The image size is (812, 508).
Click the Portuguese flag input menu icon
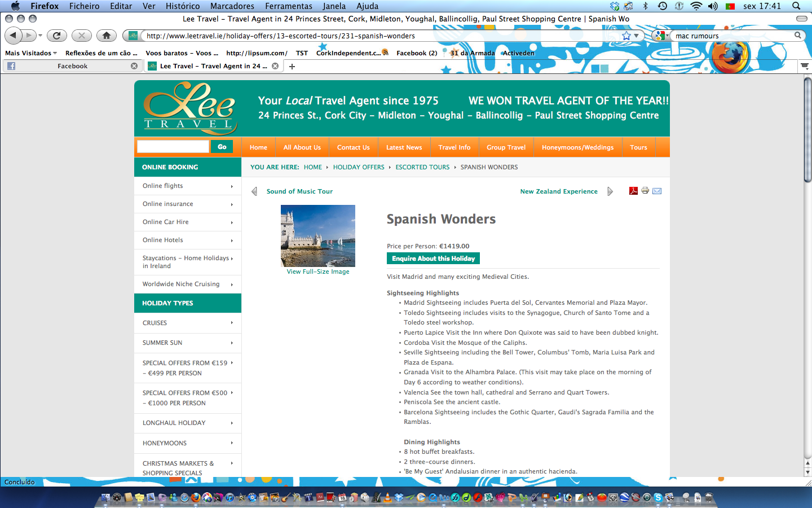click(730, 6)
